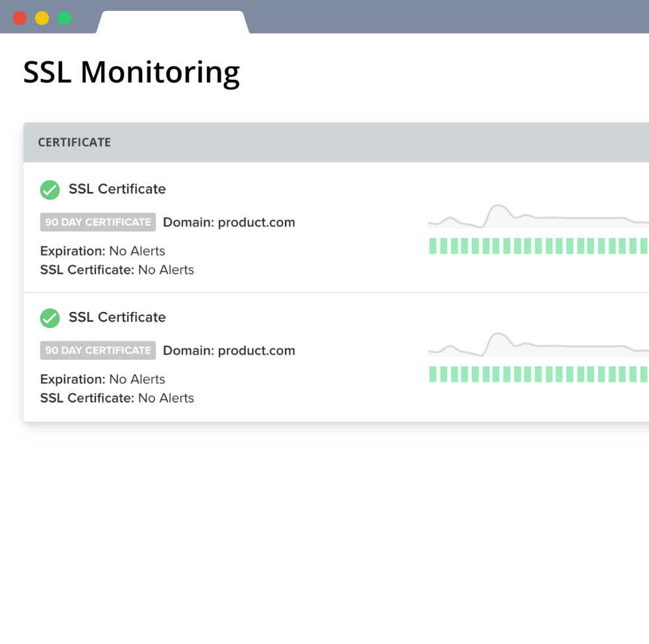The image size is (649, 644).
Task: Toggle the SSL Certificate alert on first certificate
Action: pyautogui.click(x=117, y=270)
